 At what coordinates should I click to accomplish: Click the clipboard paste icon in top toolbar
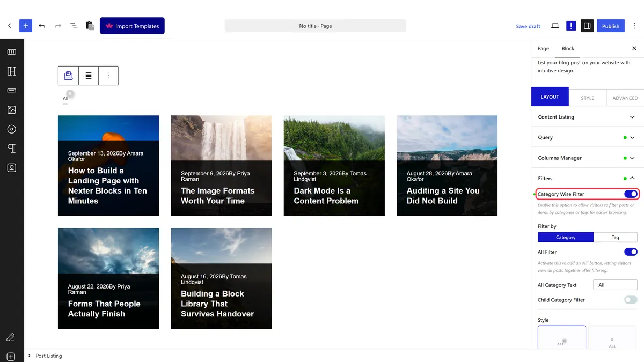click(x=90, y=26)
